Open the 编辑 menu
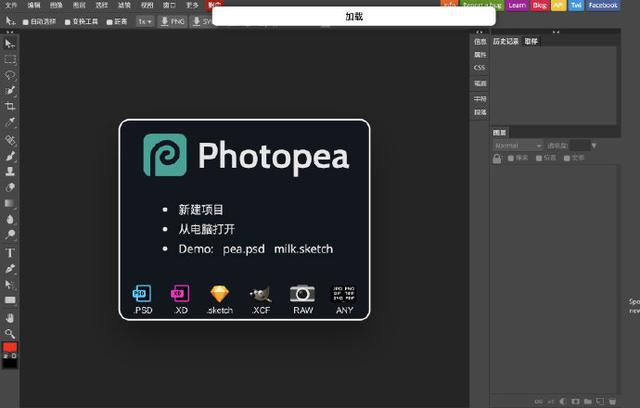640x408 pixels. pos(34,5)
